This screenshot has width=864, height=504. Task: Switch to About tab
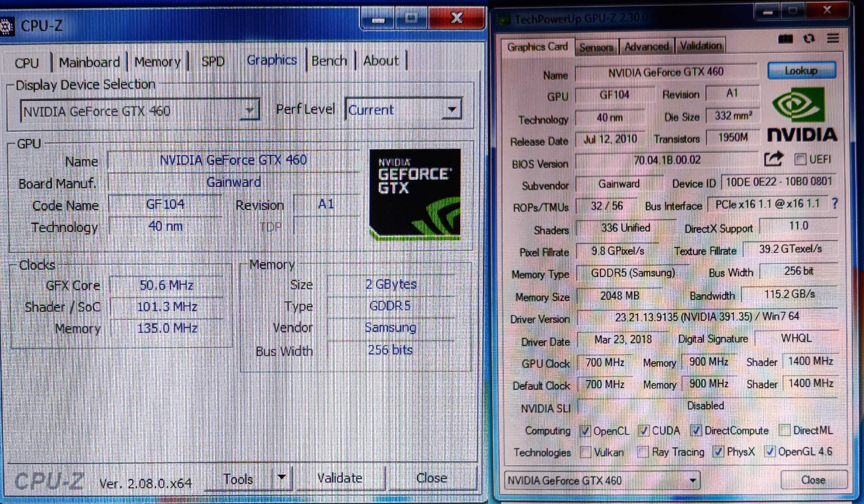click(381, 61)
